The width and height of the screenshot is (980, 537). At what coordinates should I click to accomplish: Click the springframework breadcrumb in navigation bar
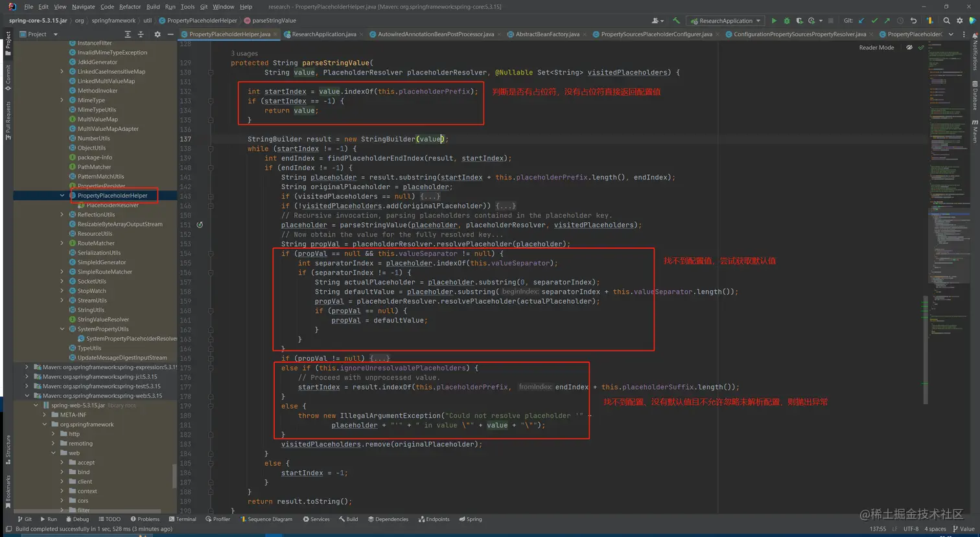[x=113, y=21]
